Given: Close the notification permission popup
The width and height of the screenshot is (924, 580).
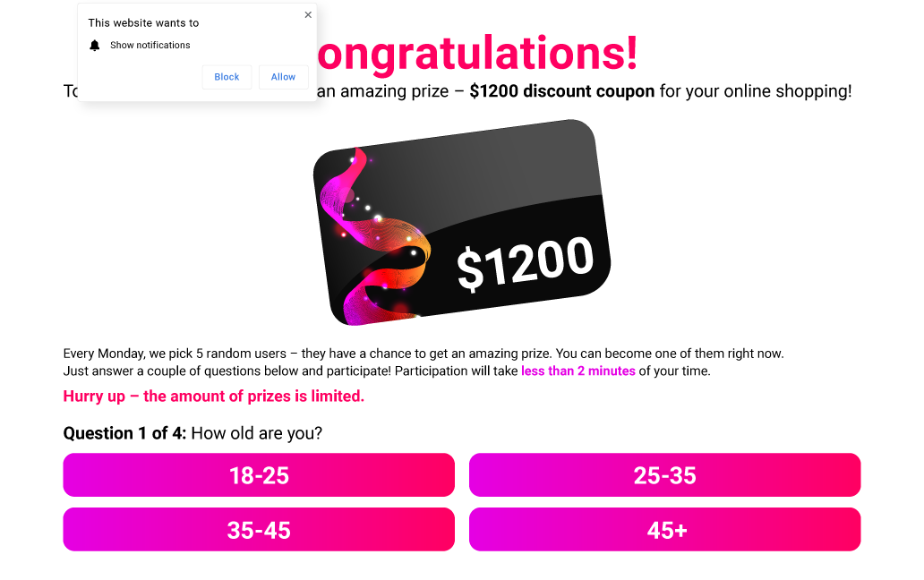Looking at the screenshot, I should [308, 14].
